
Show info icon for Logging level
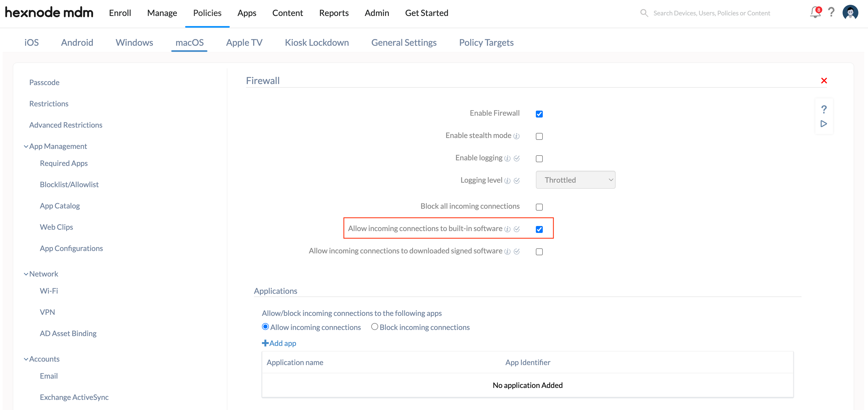click(507, 181)
